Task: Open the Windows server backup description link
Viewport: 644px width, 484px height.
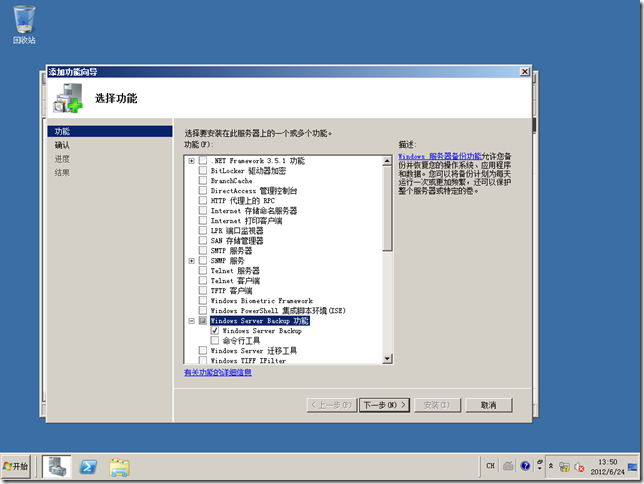Action: pos(439,156)
